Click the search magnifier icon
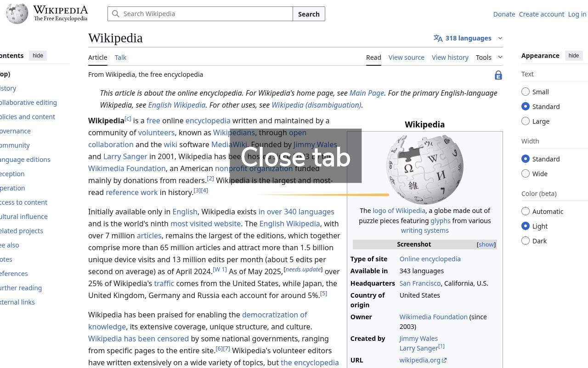 tap(116, 14)
